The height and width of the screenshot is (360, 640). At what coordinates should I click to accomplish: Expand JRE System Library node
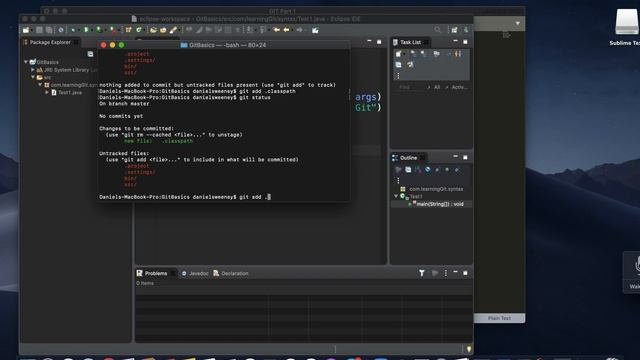click(x=33, y=70)
